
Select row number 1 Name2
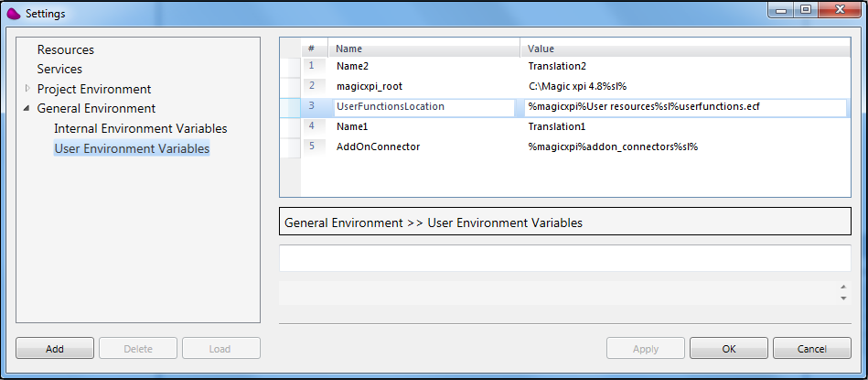point(566,66)
